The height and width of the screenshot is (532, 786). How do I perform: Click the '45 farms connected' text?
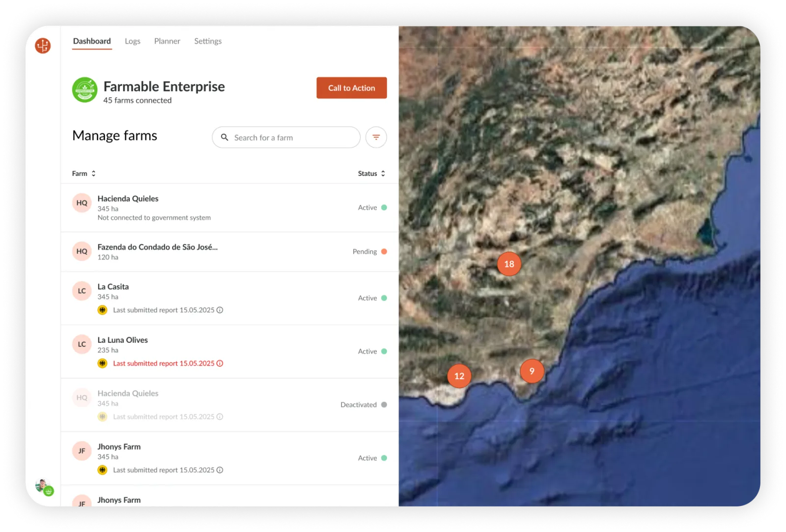(138, 101)
